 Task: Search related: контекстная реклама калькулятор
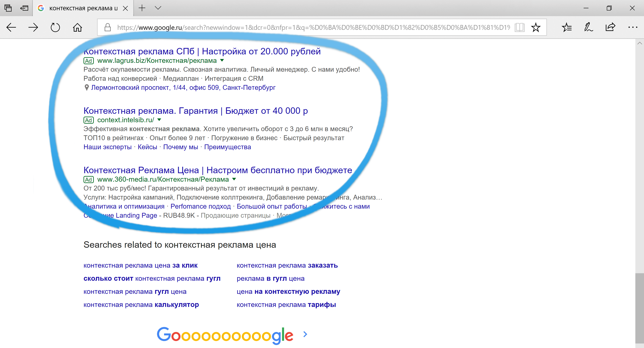pyautogui.click(x=141, y=304)
